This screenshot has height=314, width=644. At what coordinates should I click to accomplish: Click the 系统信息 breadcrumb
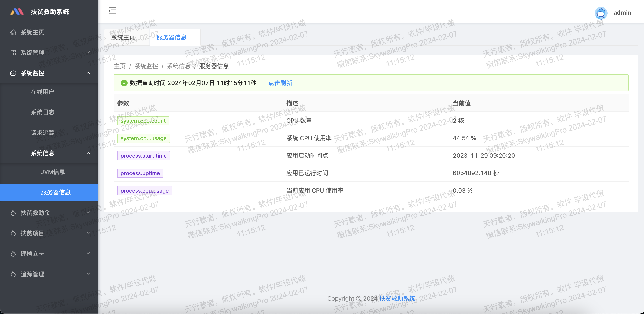tap(179, 66)
